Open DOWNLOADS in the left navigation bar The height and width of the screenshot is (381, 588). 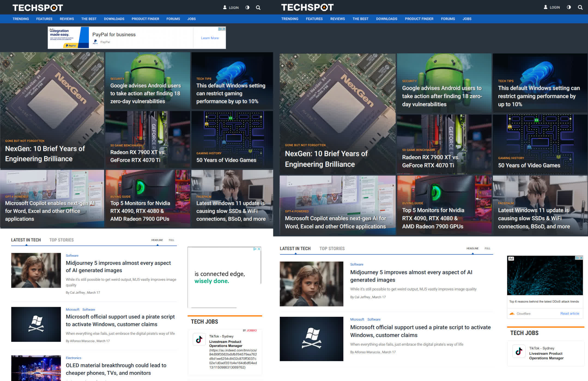point(114,19)
